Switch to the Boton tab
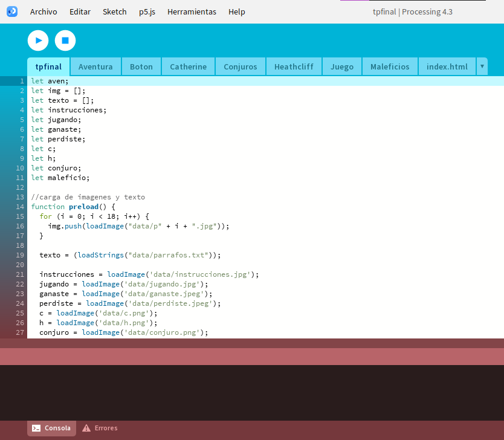The image size is (504, 440). [141, 66]
